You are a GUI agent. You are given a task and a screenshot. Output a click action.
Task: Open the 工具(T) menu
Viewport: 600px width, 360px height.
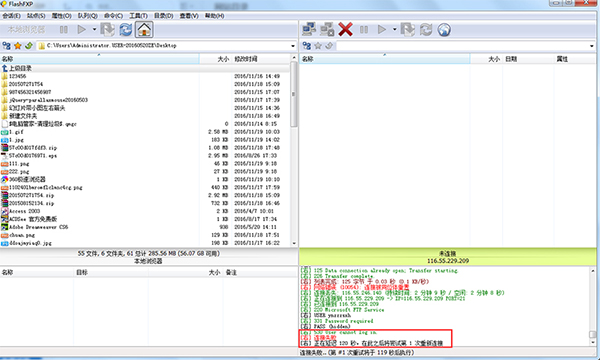coord(138,16)
